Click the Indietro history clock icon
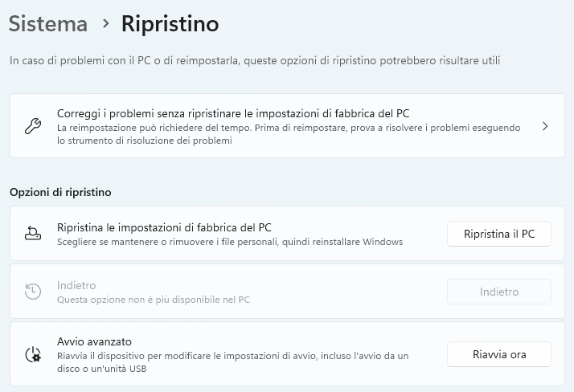The height and width of the screenshot is (392, 574). click(x=33, y=292)
